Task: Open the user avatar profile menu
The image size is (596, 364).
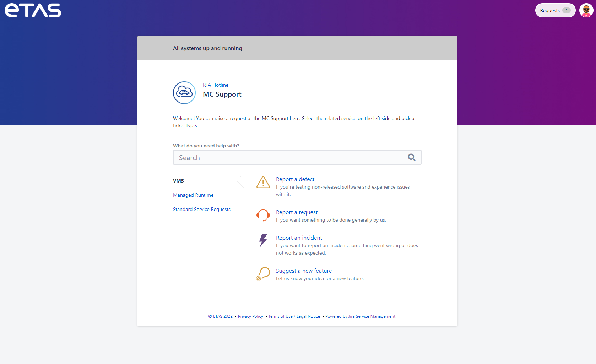Action: point(586,10)
